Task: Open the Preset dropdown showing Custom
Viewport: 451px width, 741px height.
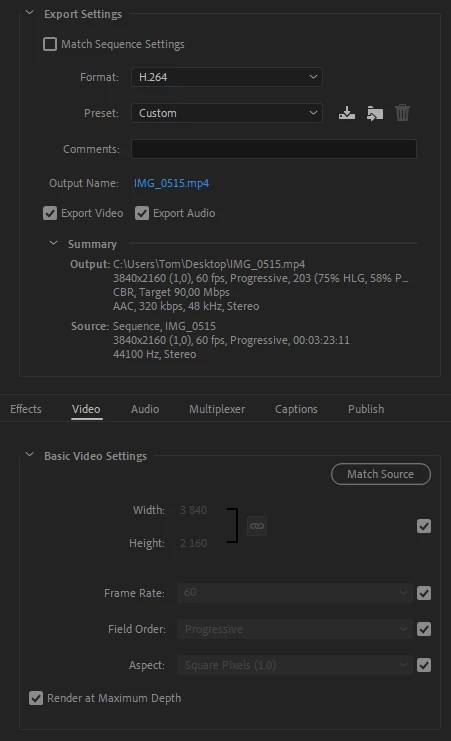Action: click(227, 113)
